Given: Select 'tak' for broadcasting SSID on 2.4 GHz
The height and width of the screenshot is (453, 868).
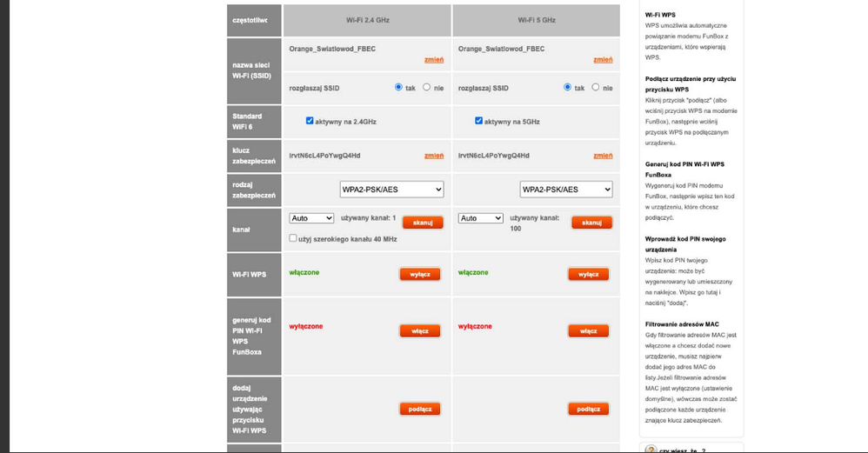Looking at the screenshot, I should tap(398, 87).
